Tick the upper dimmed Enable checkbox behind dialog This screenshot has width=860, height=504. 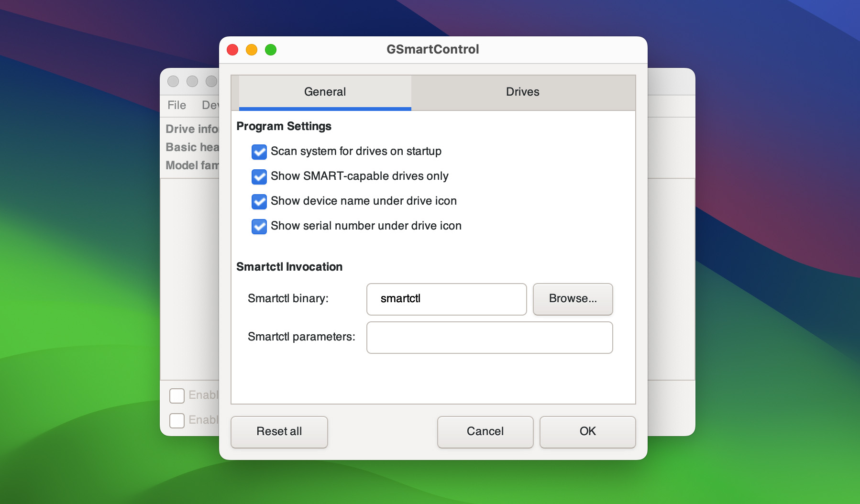pyautogui.click(x=177, y=395)
